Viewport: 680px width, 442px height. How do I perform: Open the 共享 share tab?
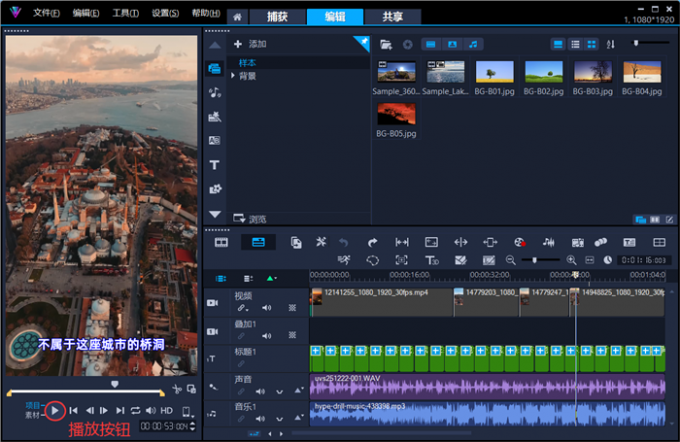[393, 17]
